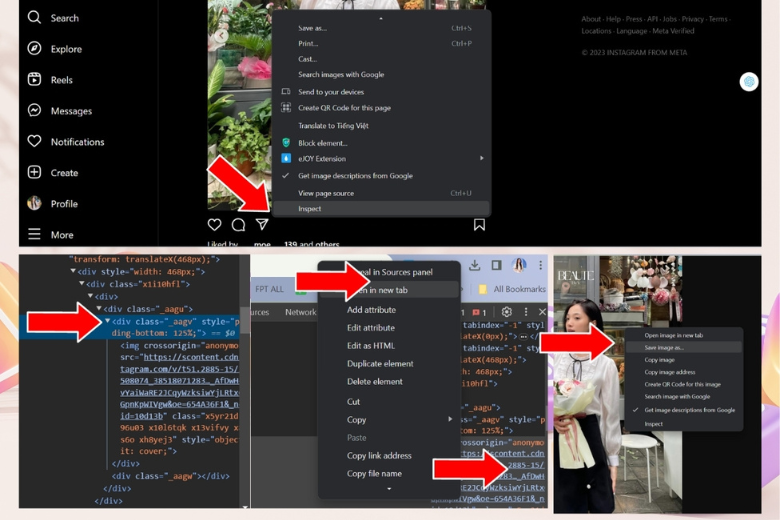Image resolution: width=780 pixels, height=520 pixels.
Task: Open DevTools settings gear
Action: (x=506, y=312)
